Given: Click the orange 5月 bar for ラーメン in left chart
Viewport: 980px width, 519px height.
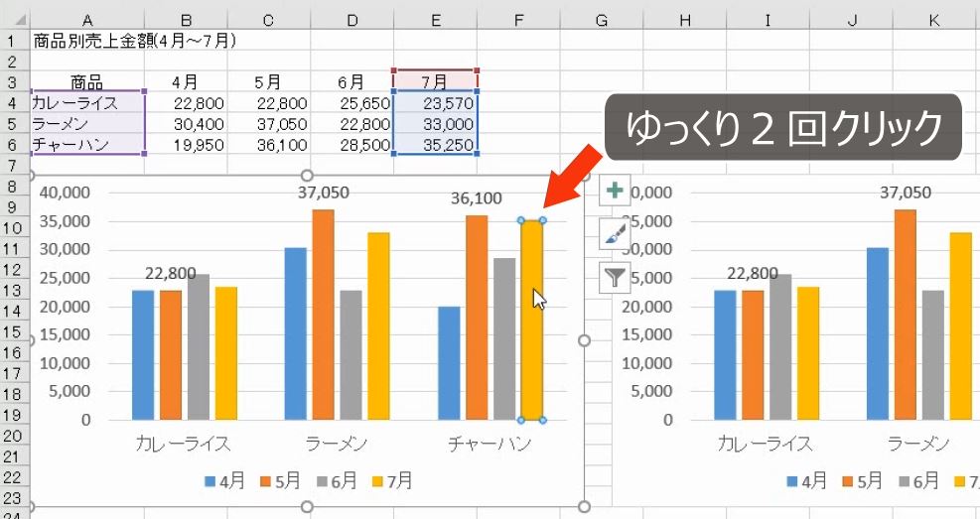Looking at the screenshot, I should point(323,315).
